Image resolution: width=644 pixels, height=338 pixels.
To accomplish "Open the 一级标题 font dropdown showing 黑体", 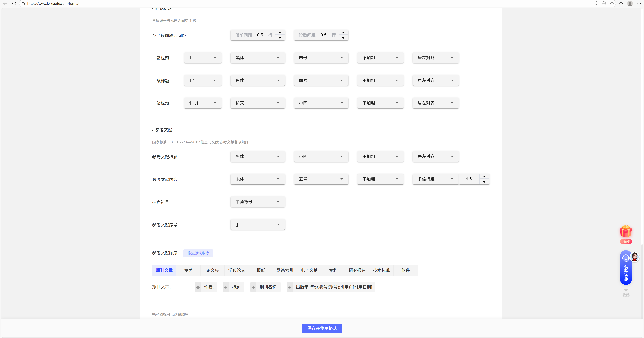I will [x=257, y=58].
